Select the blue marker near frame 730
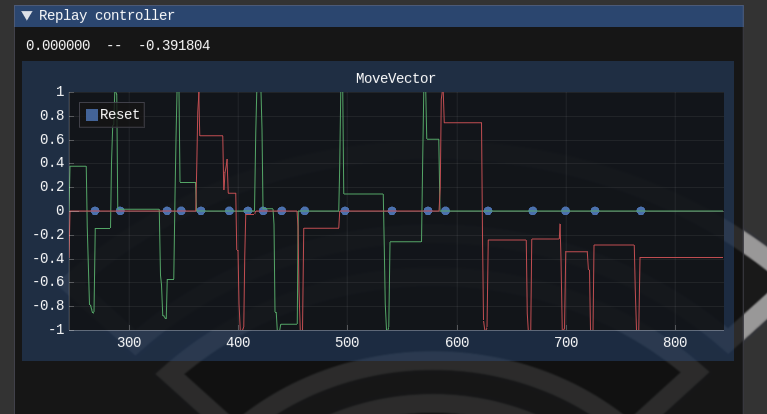 (x=595, y=211)
